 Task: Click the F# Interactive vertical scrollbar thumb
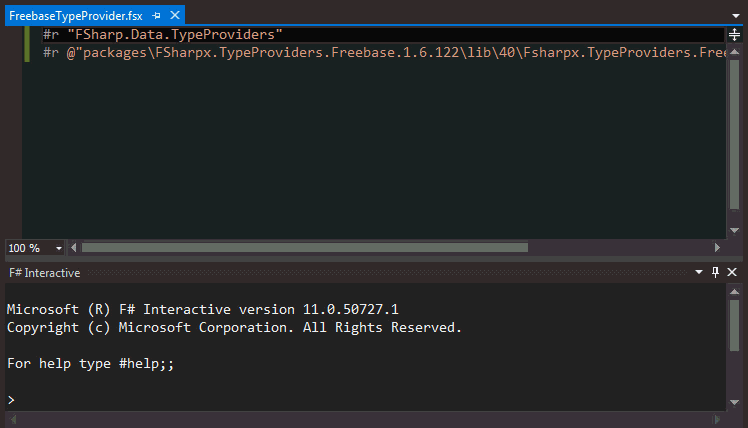pos(735,325)
